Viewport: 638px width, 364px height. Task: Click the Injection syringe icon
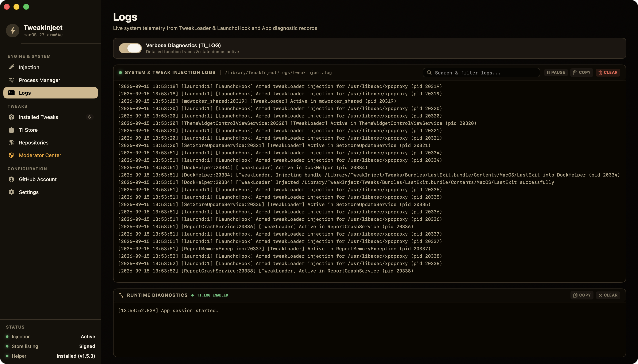click(x=11, y=67)
